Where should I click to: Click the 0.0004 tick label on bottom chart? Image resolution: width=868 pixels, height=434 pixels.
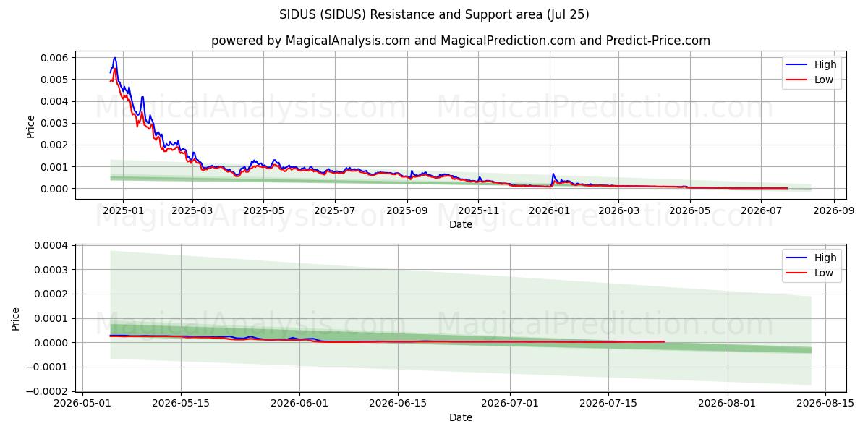pos(51,245)
